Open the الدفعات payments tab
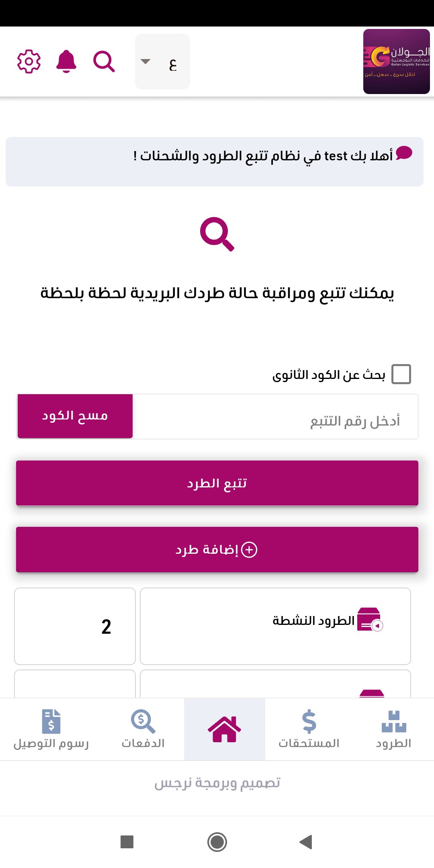Screen dimensions: 434x868 coord(143,729)
